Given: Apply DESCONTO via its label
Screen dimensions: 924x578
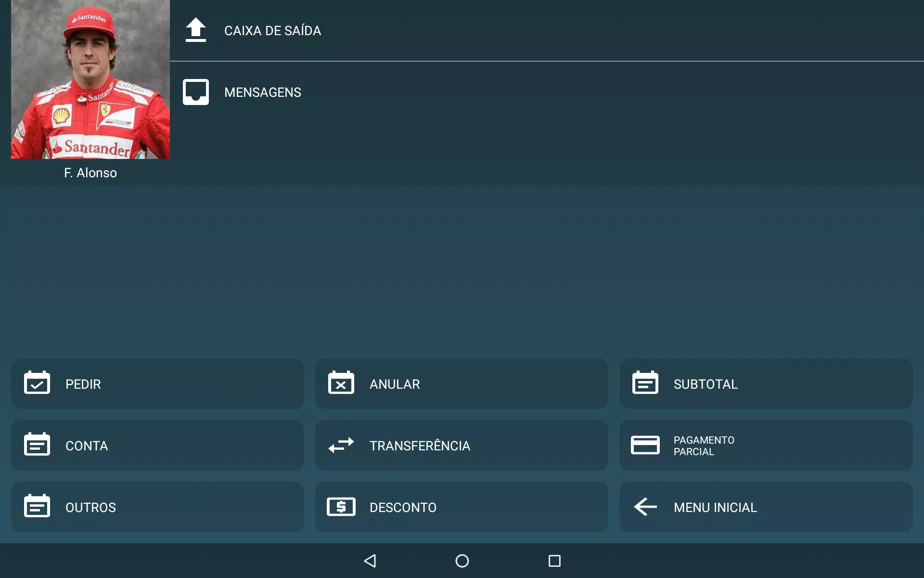Looking at the screenshot, I should click(x=403, y=508).
